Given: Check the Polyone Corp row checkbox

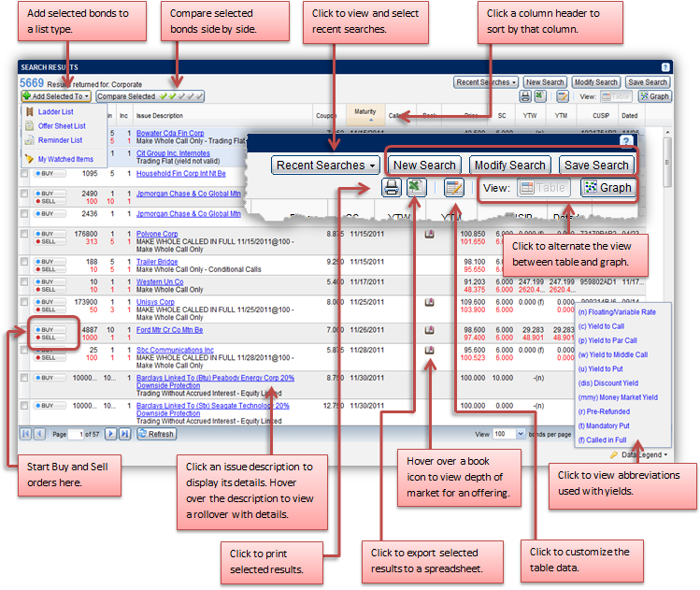Looking at the screenshot, I should point(24,236).
